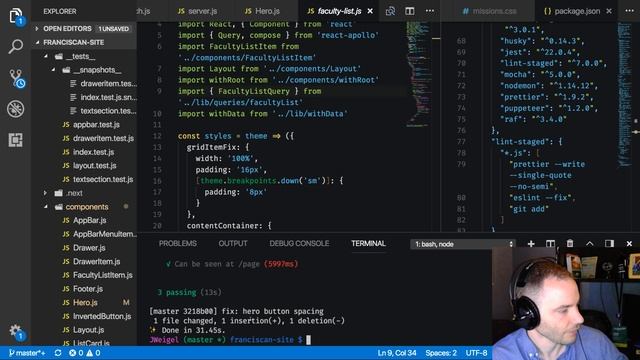The height and width of the screenshot is (360, 640).
Task: Collapse the _snapshots_ folder
Action: click(53, 70)
